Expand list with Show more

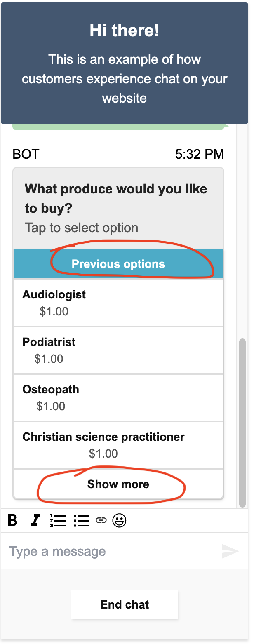118,484
